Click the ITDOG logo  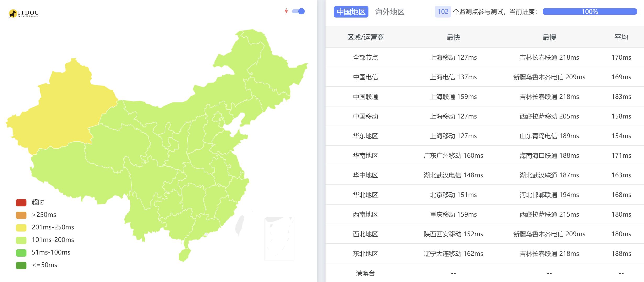pos(24,13)
